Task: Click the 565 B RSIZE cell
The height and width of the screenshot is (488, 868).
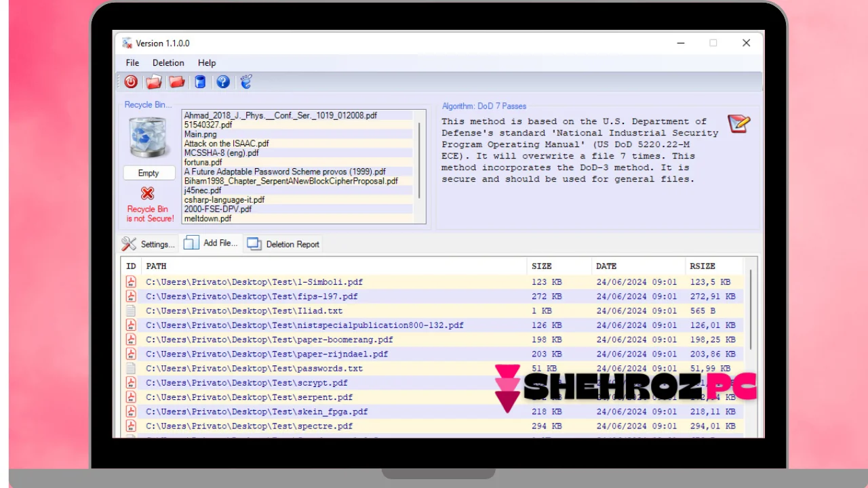Action: point(703,311)
